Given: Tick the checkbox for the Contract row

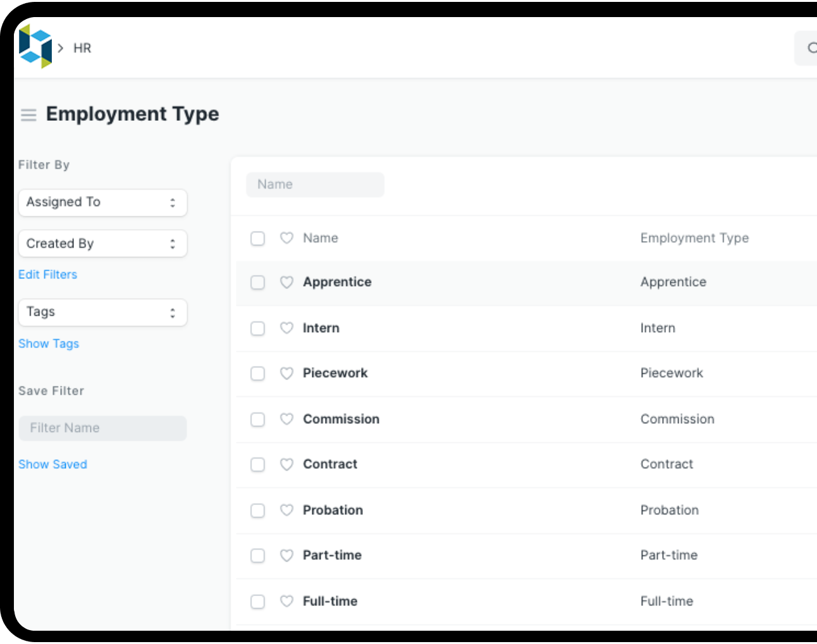Looking at the screenshot, I should pyautogui.click(x=257, y=464).
